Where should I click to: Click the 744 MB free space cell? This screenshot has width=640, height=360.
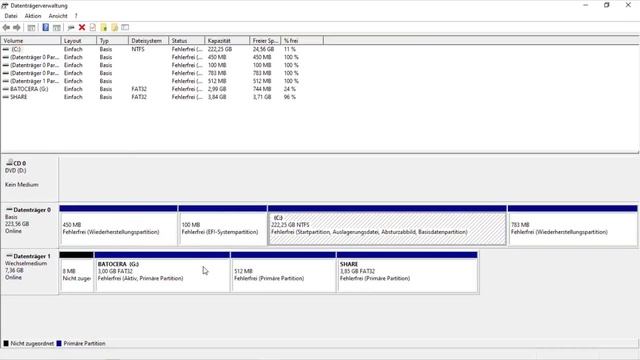262,89
